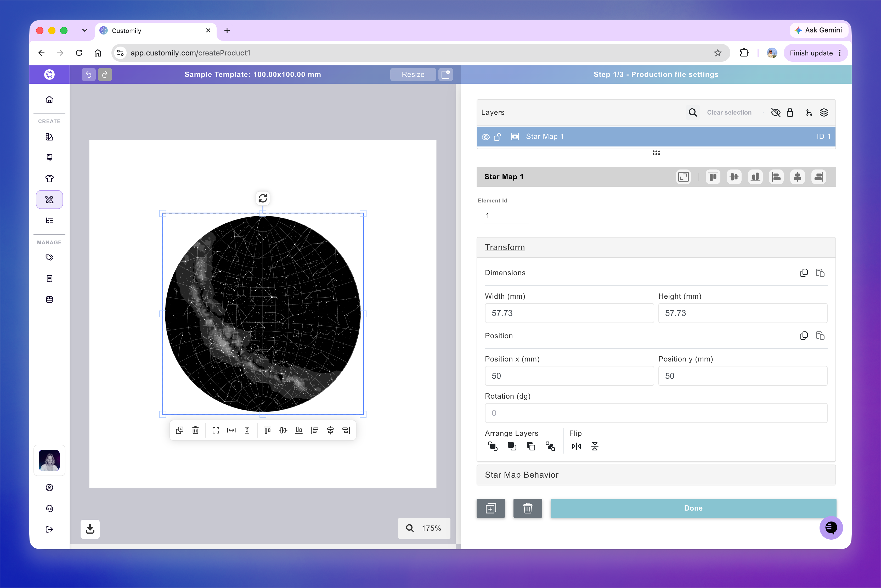This screenshot has height=588, width=881.
Task: Select the Customily browser tab
Action: (x=156, y=30)
